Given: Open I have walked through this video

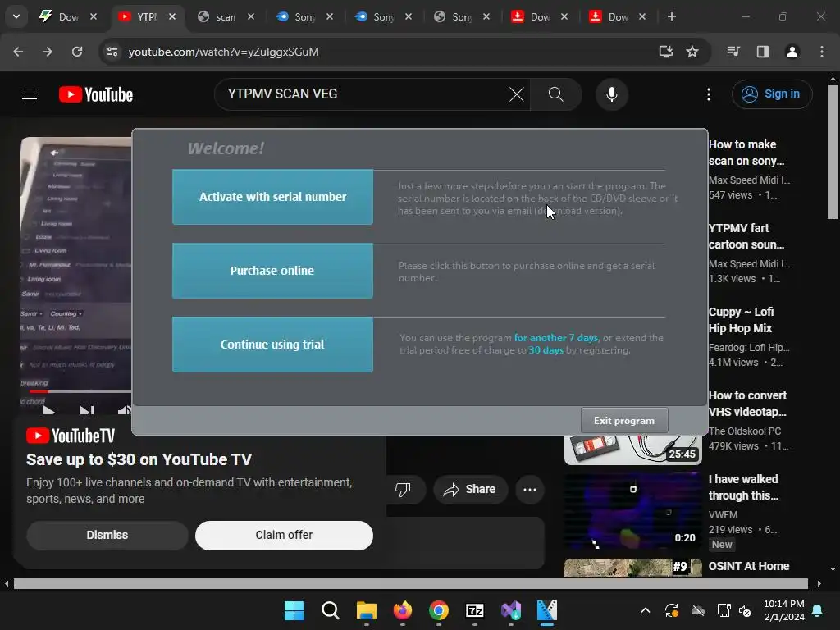Looking at the screenshot, I should coord(743,487).
